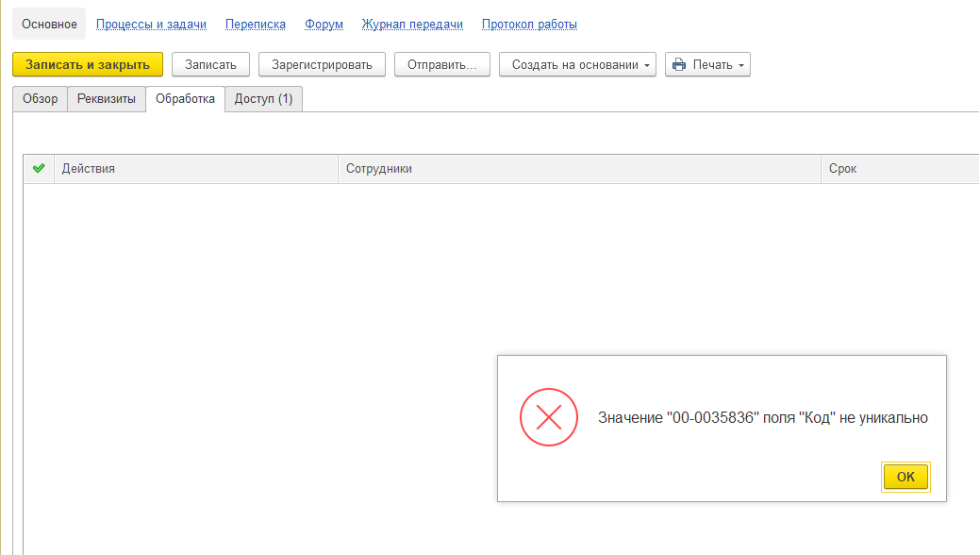Open the Процессы и задачи link

coord(151,24)
